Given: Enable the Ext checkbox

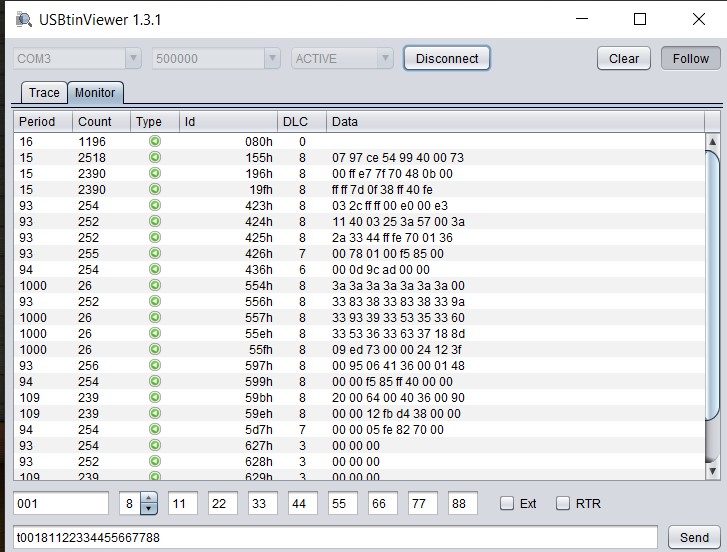Looking at the screenshot, I should [508, 504].
